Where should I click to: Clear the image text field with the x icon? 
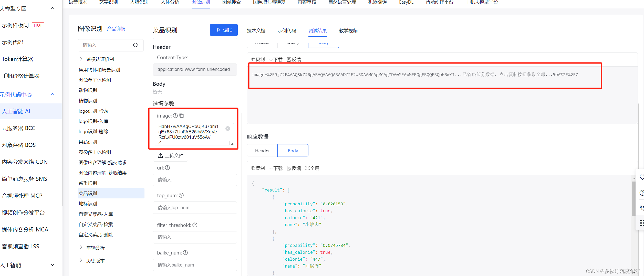228,129
